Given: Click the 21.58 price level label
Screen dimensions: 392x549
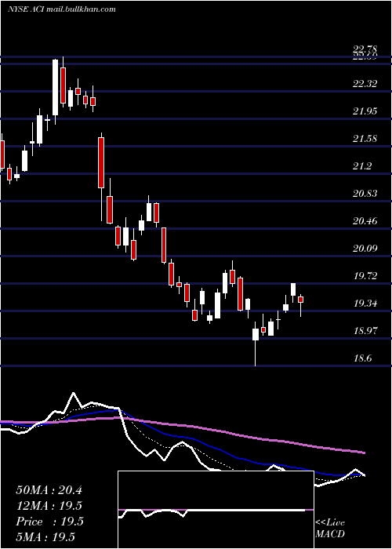Looking at the screenshot, I should (365, 139).
